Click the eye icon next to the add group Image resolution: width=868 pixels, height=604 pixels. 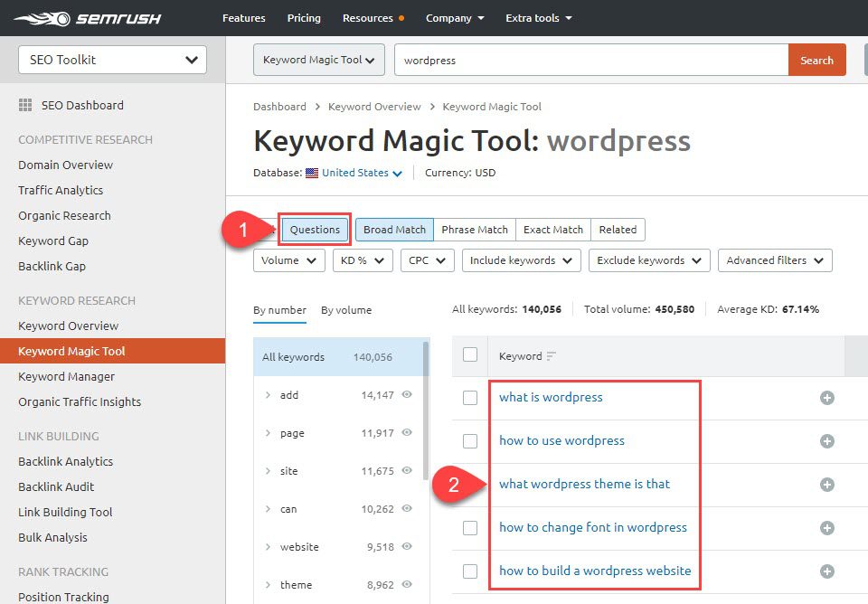tap(406, 395)
